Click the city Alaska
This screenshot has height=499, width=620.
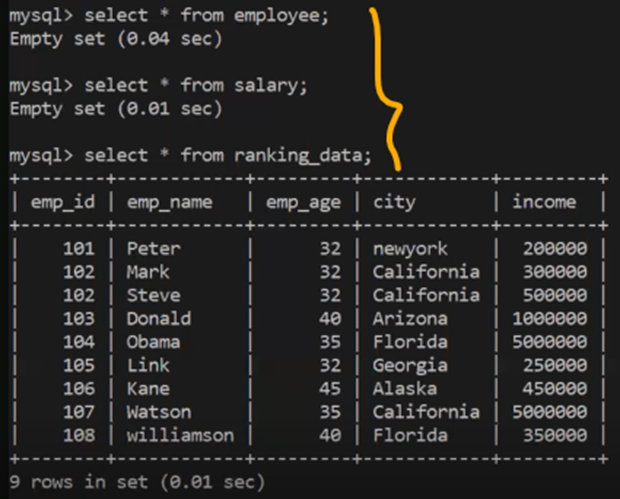pos(405,389)
